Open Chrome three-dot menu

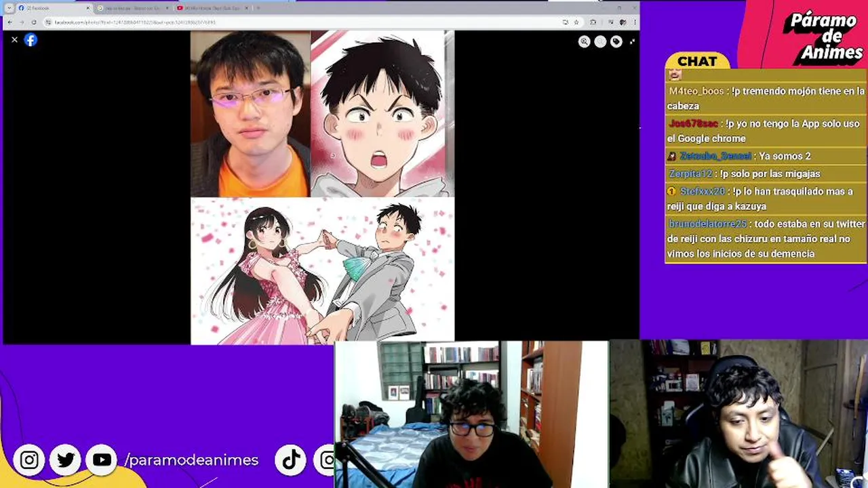633,22
